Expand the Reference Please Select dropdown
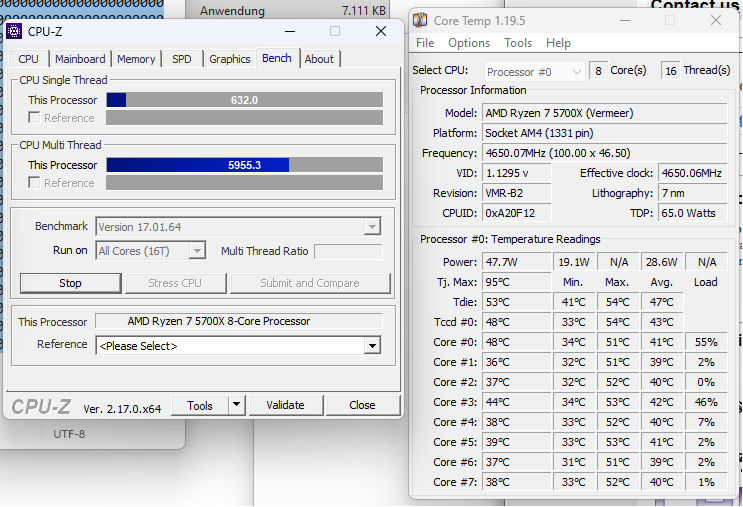This screenshot has height=507, width=743. pos(372,346)
